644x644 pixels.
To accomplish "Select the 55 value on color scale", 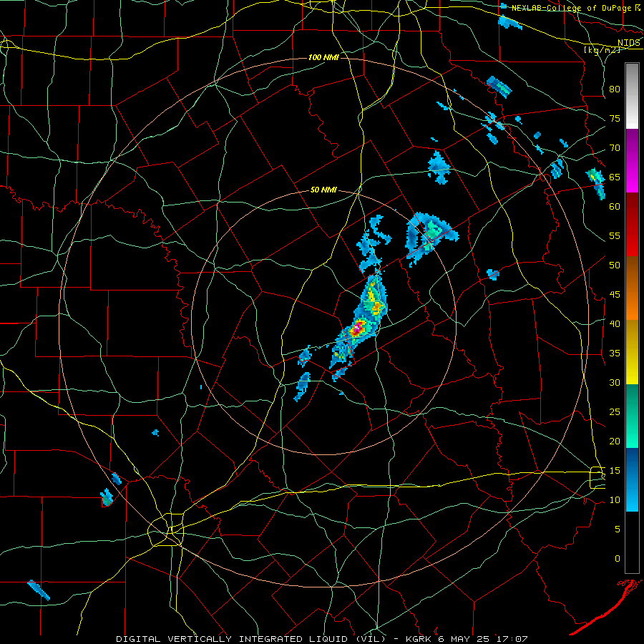I will pyautogui.click(x=615, y=235).
